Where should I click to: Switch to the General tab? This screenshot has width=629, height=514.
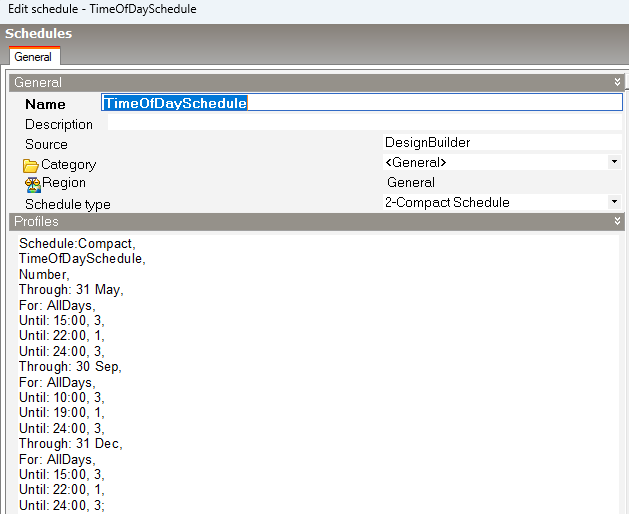[33, 58]
